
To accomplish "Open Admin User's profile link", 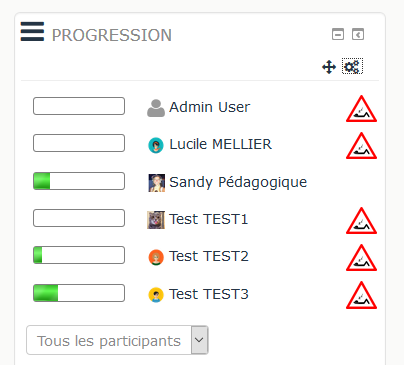I will pos(209,107).
